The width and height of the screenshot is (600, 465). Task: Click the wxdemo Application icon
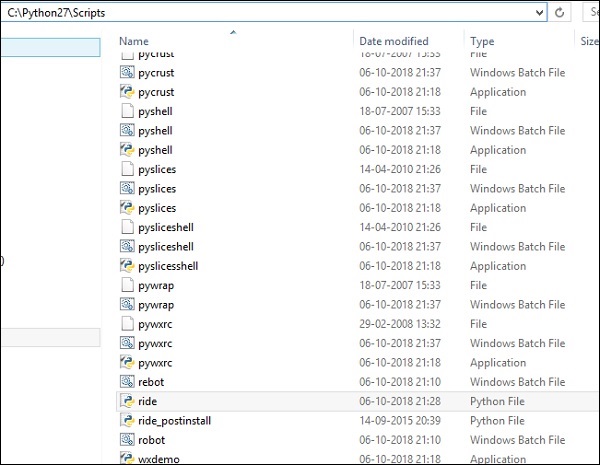pyautogui.click(x=127, y=459)
